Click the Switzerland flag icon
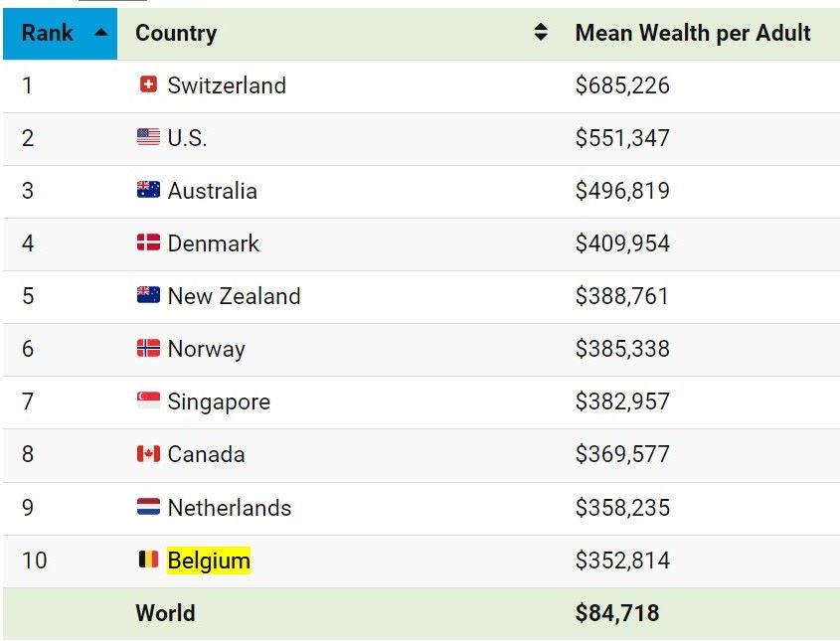Viewport: 840px width, 641px height. (x=148, y=84)
